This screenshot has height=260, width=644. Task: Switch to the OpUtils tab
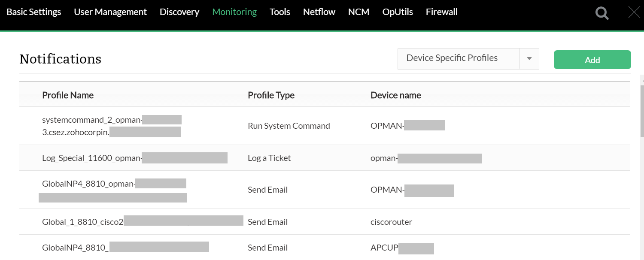(x=398, y=12)
